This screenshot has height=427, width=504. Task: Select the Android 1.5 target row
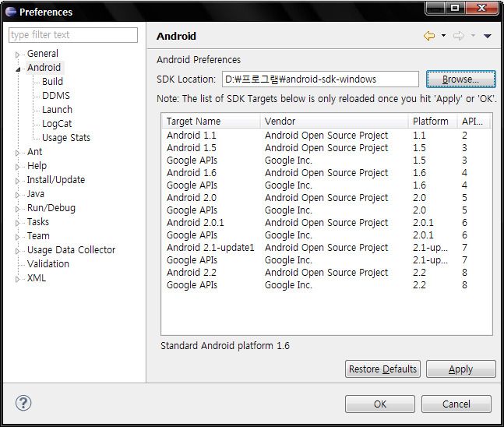326,148
